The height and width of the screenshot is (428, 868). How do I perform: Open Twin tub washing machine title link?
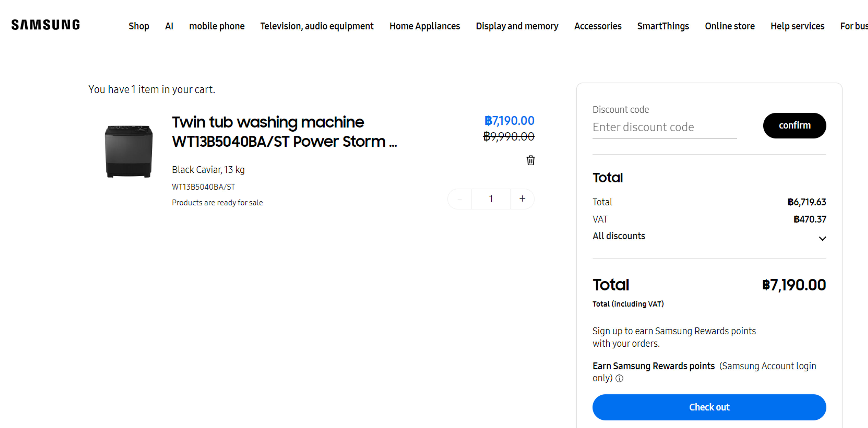(x=284, y=132)
